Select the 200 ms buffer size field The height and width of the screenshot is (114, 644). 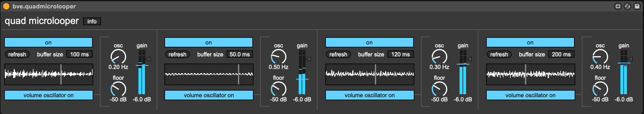point(561,54)
